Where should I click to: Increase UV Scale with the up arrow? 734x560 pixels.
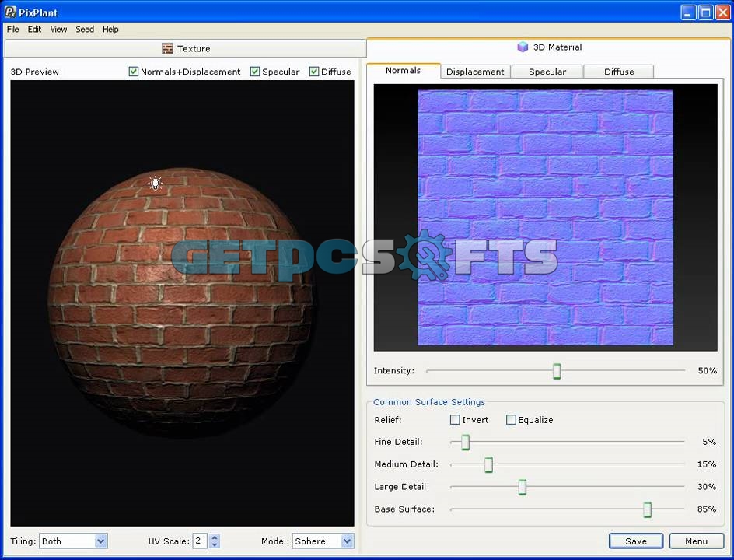pyautogui.click(x=215, y=537)
